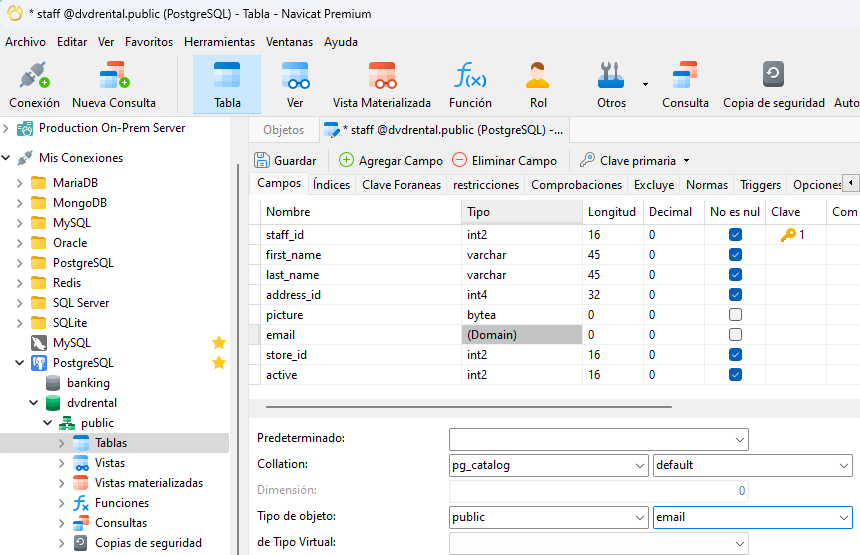Open the de Tipo Virtual dropdown
Screen dimensions: 860x555
[x=739, y=543]
